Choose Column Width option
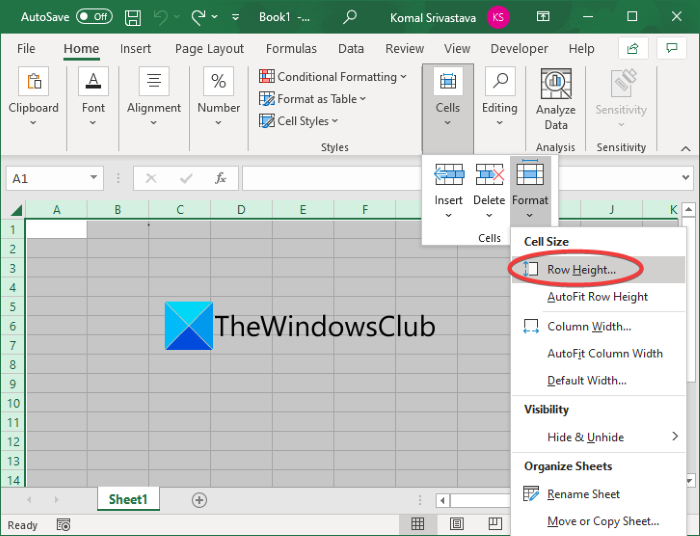This screenshot has width=700, height=536. 598,327
